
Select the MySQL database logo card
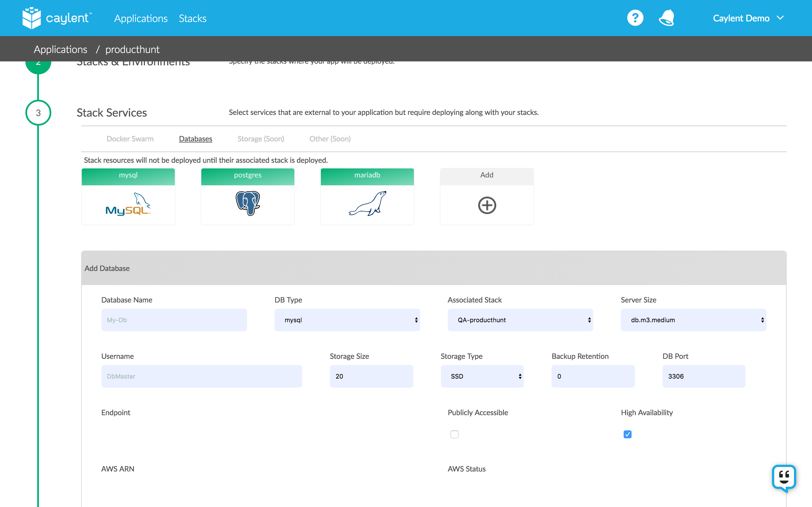click(128, 204)
